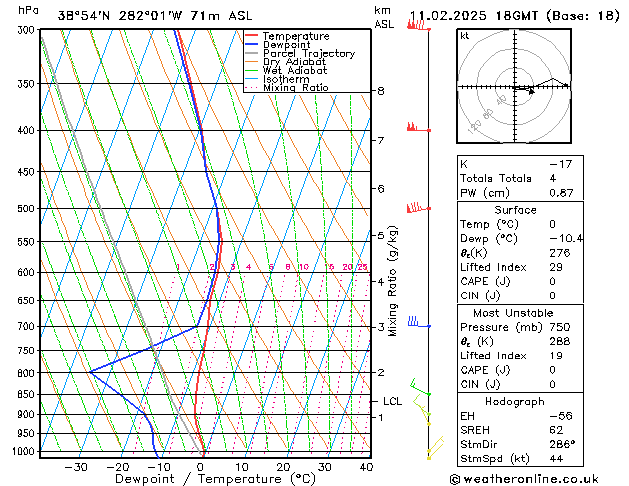The width and height of the screenshot is (629, 486).
Task: Click the LCL marker label
Action: tap(392, 401)
